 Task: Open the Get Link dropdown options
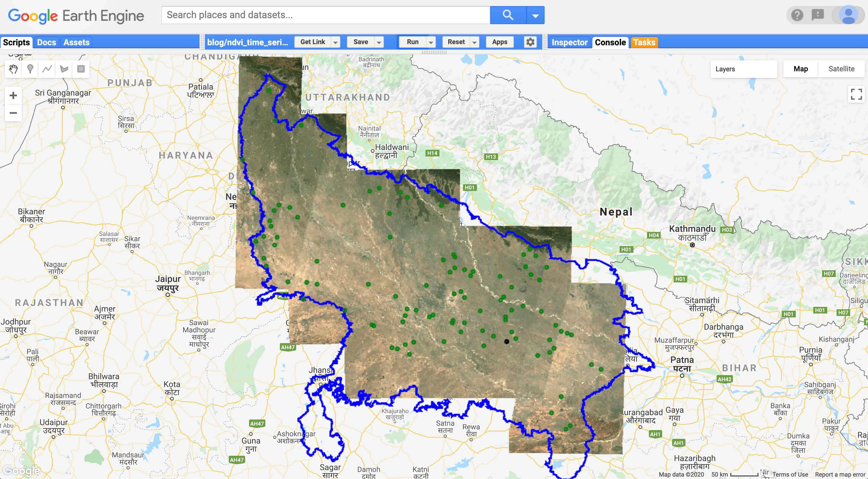pyautogui.click(x=335, y=42)
